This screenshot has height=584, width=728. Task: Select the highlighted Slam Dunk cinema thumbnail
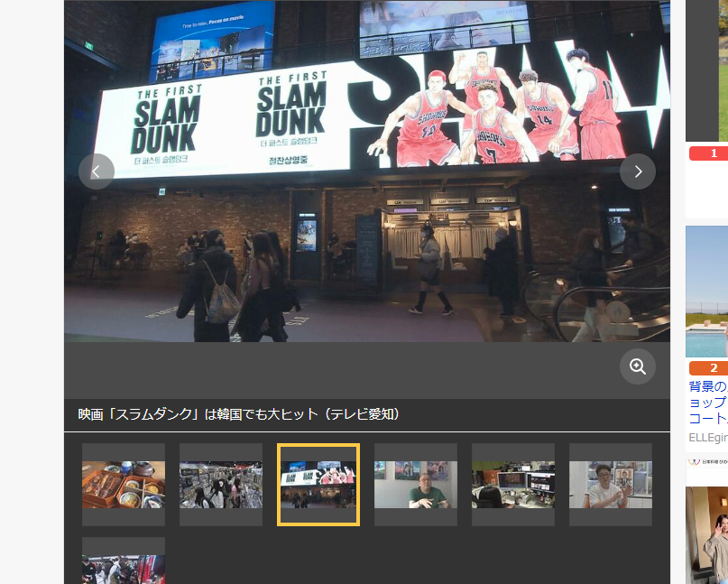pyautogui.click(x=318, y=485)
